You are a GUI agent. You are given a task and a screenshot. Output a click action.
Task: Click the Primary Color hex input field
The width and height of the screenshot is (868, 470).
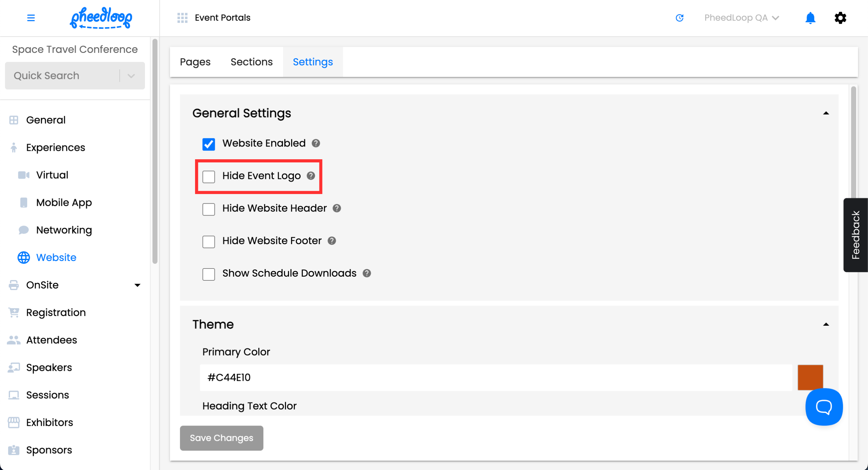[495, 377]
